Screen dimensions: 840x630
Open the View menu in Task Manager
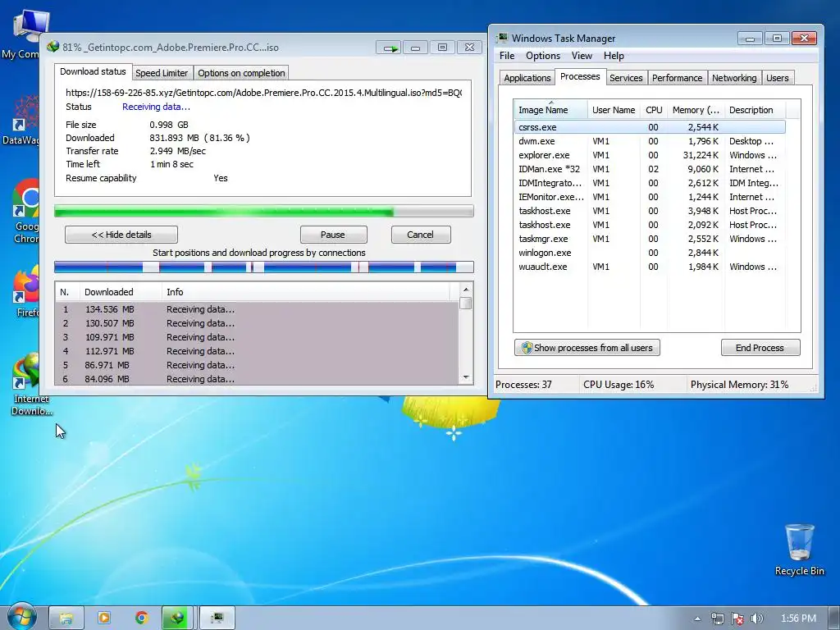(x=582, y=56)
